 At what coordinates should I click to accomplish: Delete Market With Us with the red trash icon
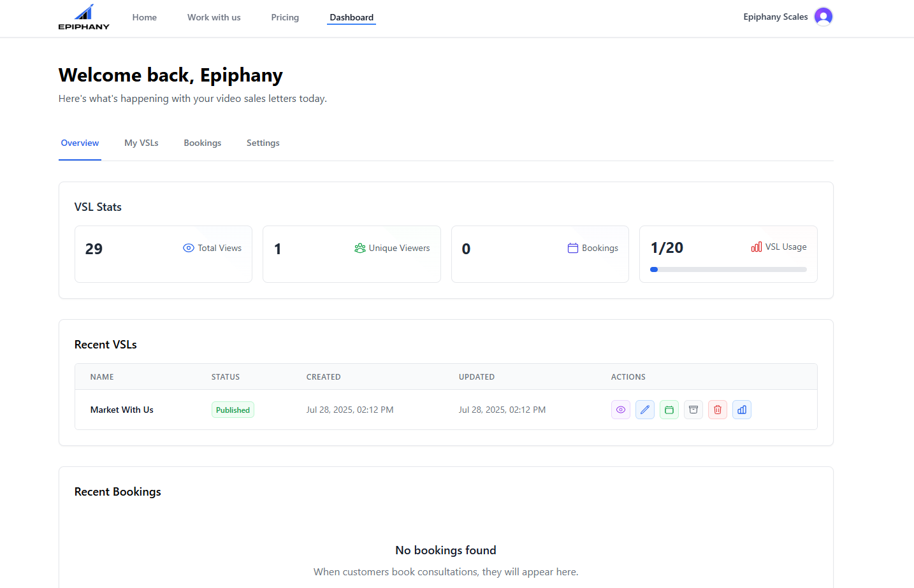718,410
